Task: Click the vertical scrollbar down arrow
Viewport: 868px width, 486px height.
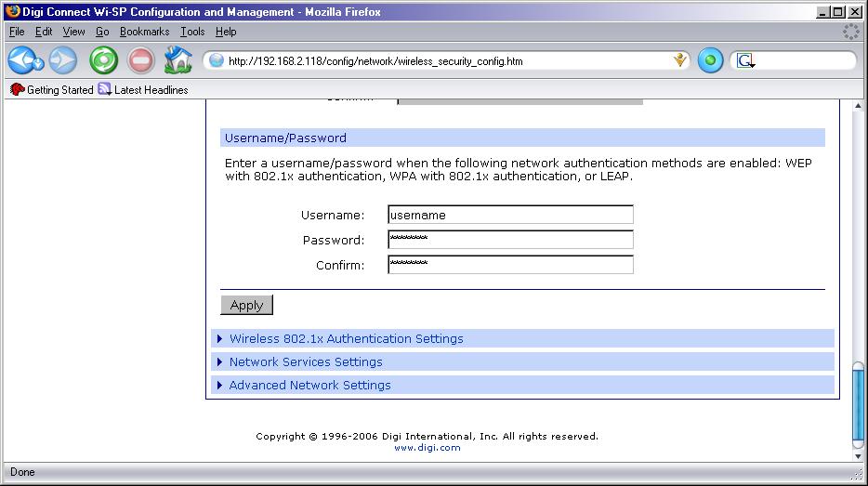Action: (859, 456)
